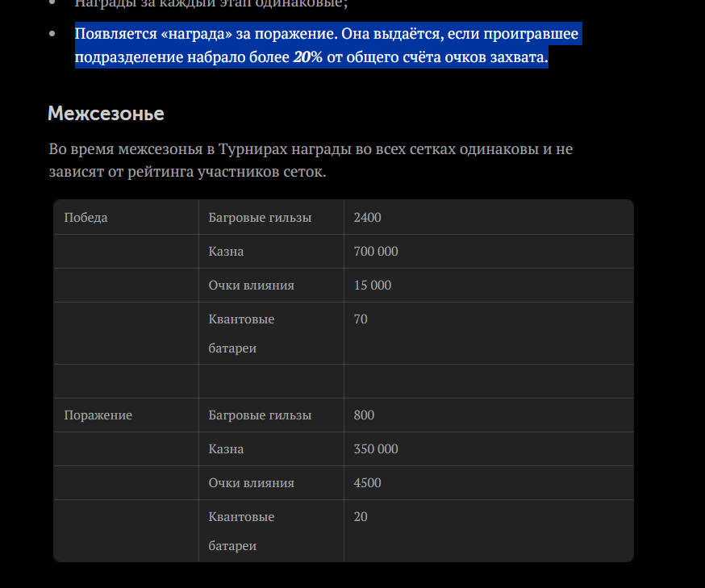Click the "Межсезонье" section heading
This screenshot has height=588, width=705.
tap(106, 114)
